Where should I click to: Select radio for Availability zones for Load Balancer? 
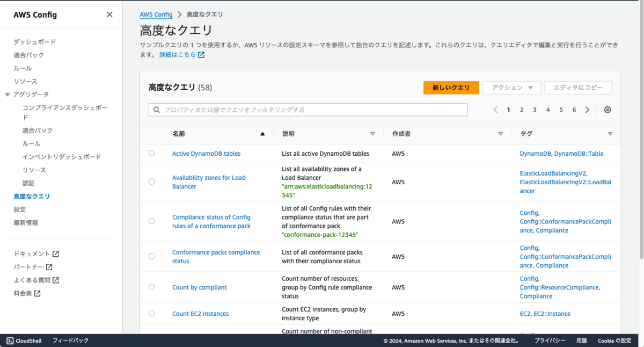click(152, 182)
